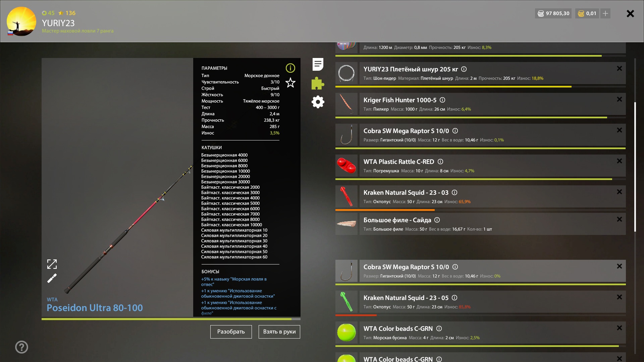Open the help question mark icon
Image resolution: width=644 pixels, height=362 pixels.
(x=21, y=347)
